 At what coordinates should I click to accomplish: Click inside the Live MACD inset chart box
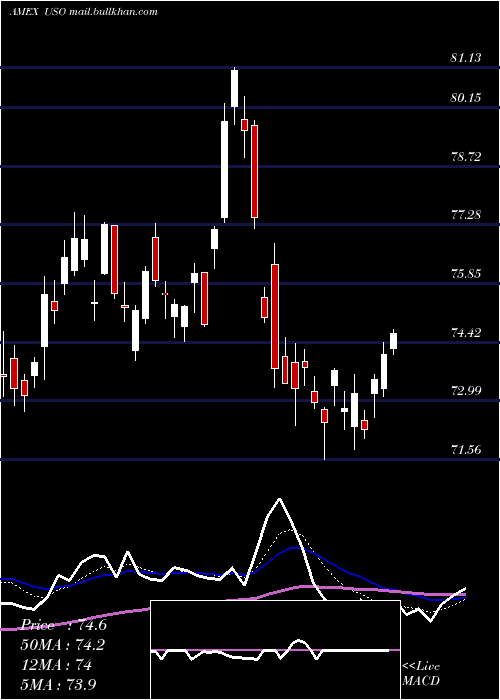coord(275,650)
